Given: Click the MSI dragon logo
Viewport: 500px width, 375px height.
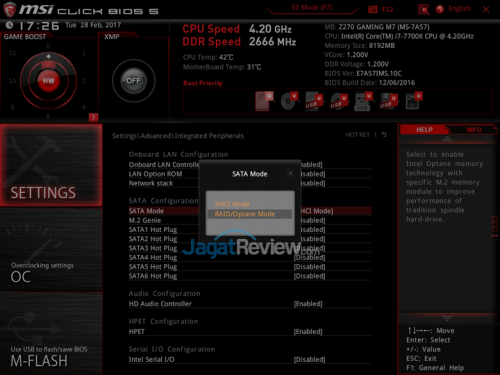Looking at the screenshot, I should (x=10, y=10).
